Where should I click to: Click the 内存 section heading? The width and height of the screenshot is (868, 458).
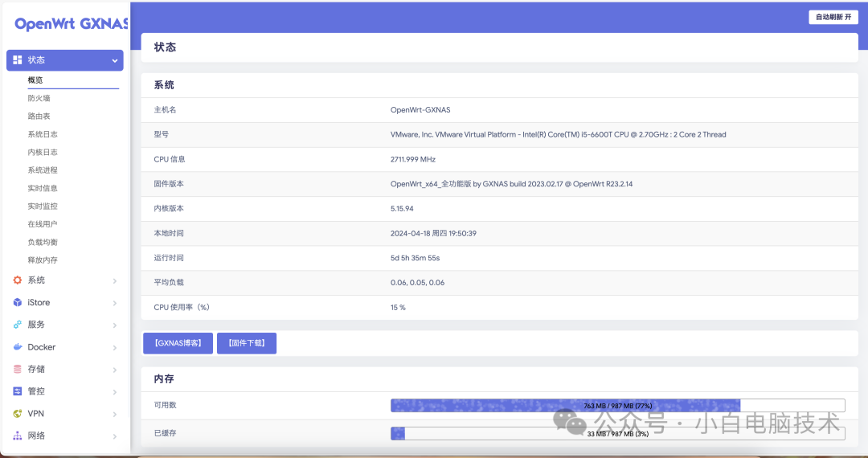(164, 379)
